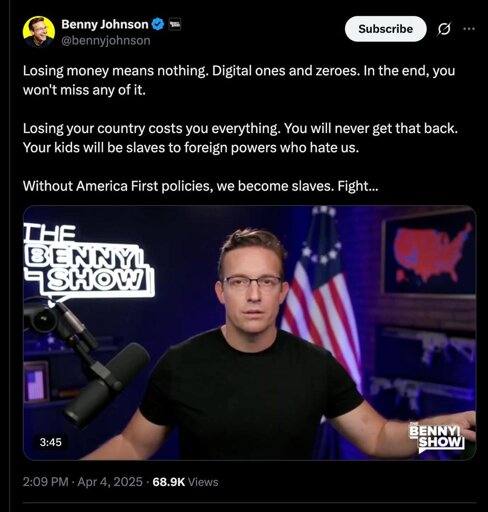This screenshot has height=512, width=488.
Task: Expand the truncated post text ending with Fight…
Action: pyautogui.click(x=358, y=186)
